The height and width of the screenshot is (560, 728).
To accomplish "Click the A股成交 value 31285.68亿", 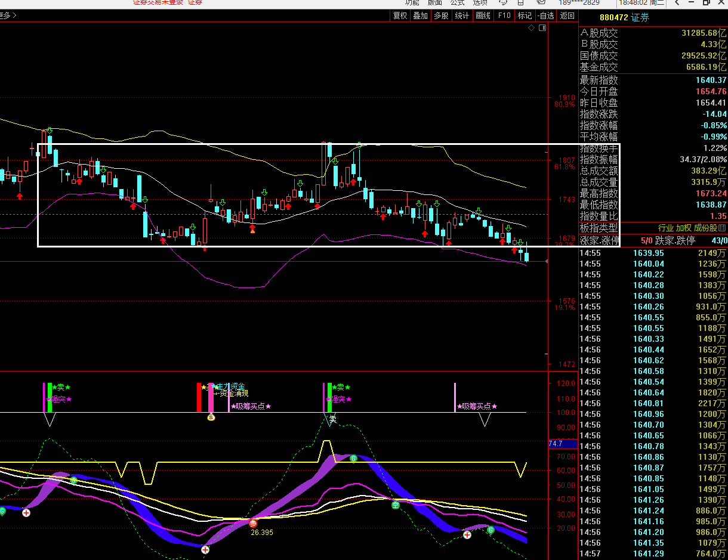I will point(704,33).
